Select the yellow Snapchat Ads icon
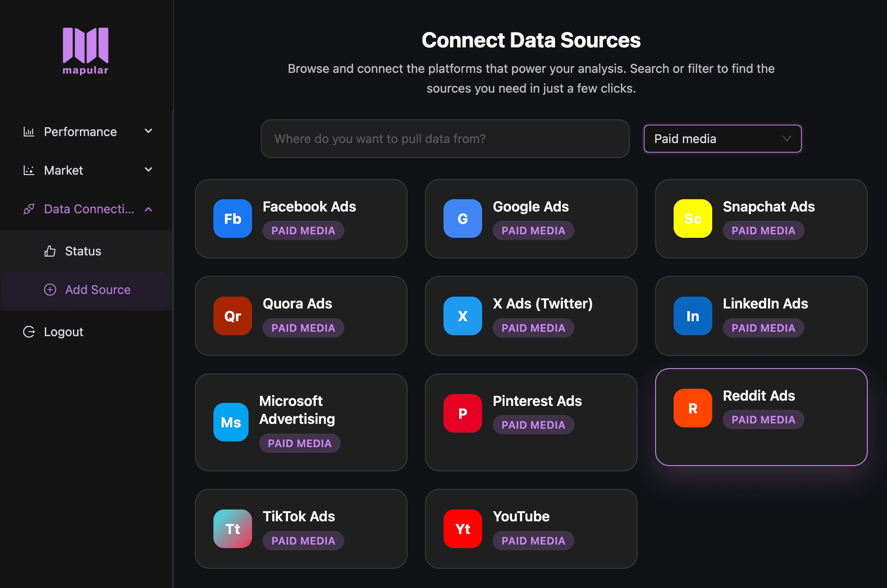Image resolution: width=887 pixels, height=588 pixels. [692, 219]
